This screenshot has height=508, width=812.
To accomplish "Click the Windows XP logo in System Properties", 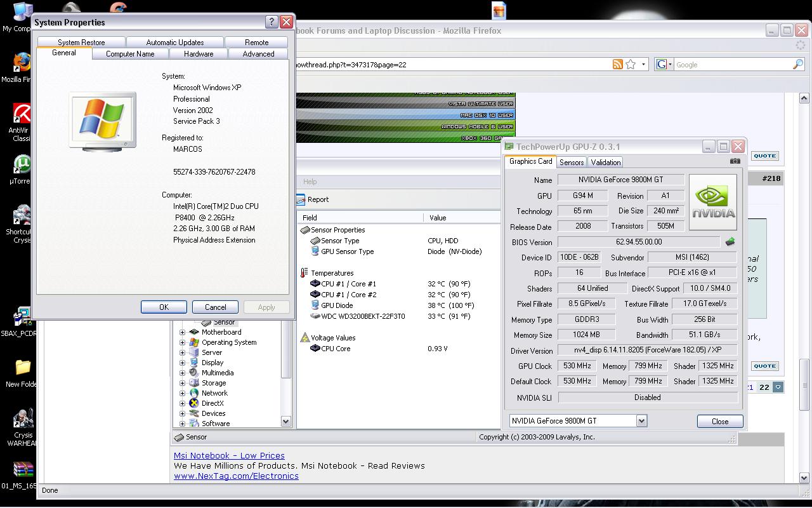I will click(x=102, y=121).
